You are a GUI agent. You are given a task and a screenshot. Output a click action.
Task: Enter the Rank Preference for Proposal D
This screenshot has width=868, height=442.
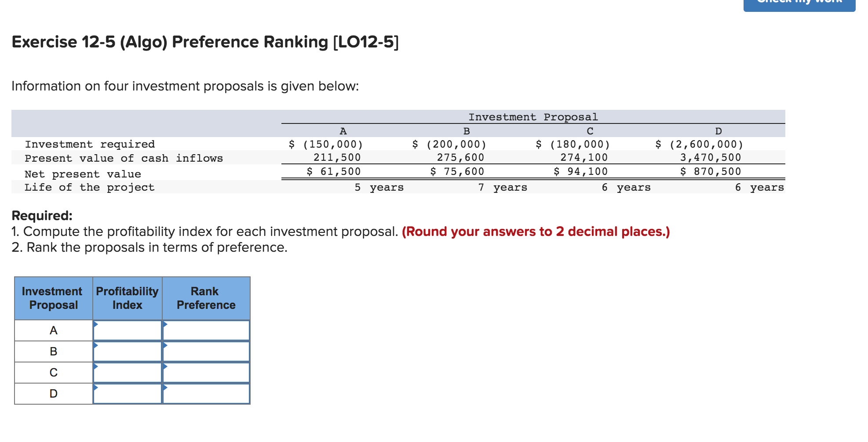[x=206, y=393]
